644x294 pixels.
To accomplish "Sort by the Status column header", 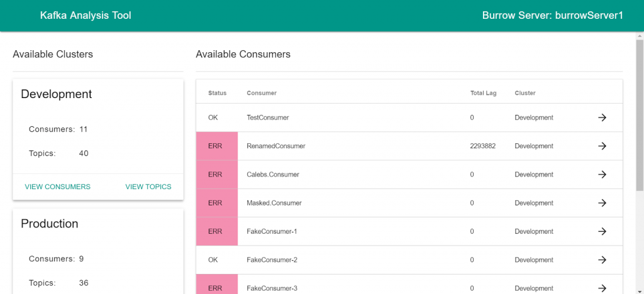I will pyautogui.click(x=217, y=93).
